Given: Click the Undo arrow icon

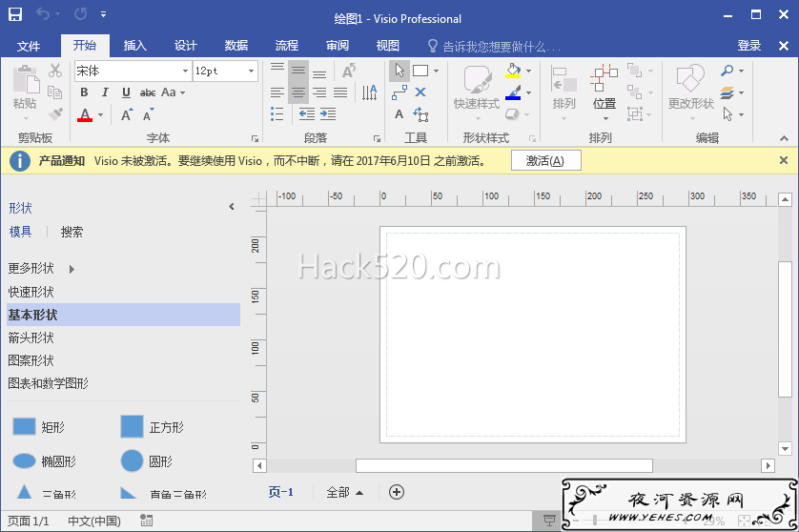Looking at the screenshot, I should click(43, 14).
